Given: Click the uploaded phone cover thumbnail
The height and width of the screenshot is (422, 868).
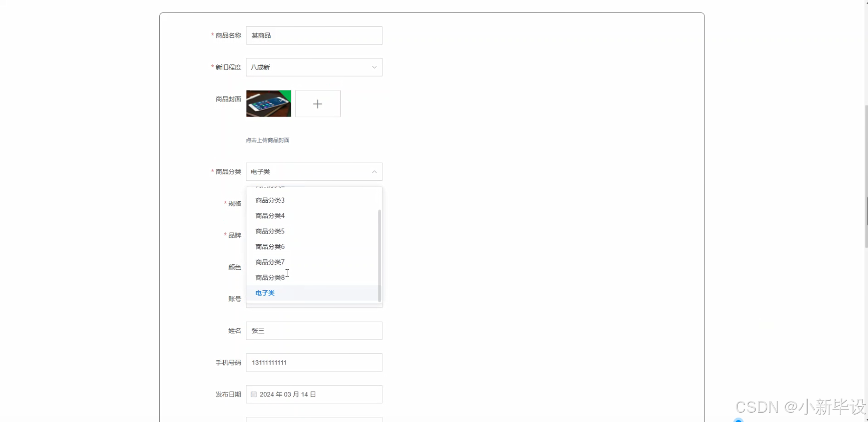Looking at the screenshot, I should [x=268, y=103].
